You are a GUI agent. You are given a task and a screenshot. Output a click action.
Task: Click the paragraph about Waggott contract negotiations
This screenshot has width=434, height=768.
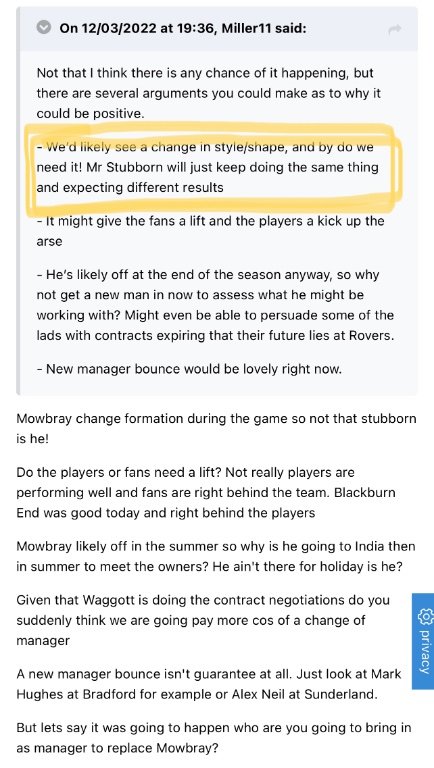pos(203,620)
